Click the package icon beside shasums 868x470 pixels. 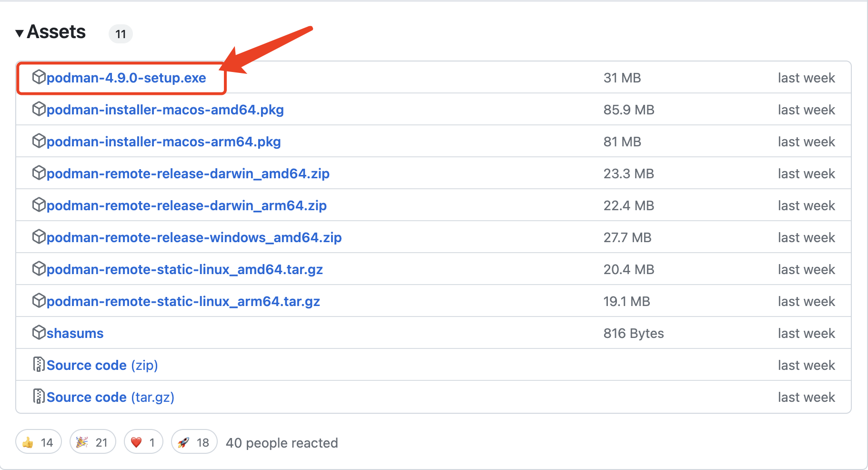coord(39,332)
